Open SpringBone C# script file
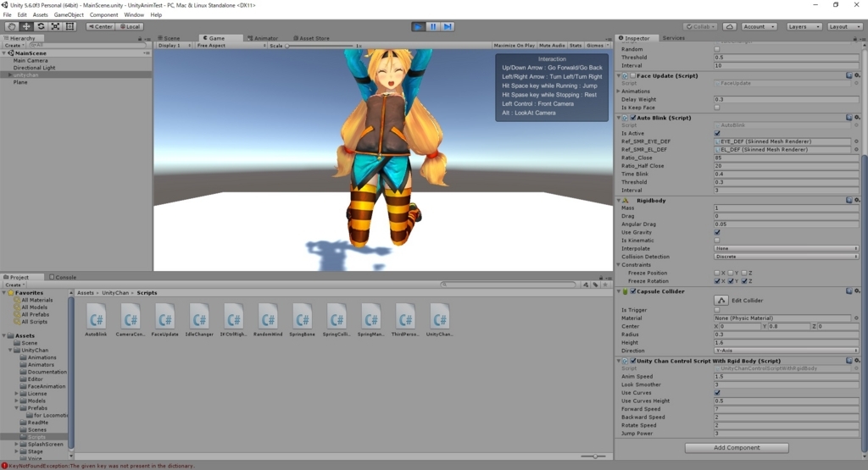This screenshot has height=470, width=868. tap(303, 321)
